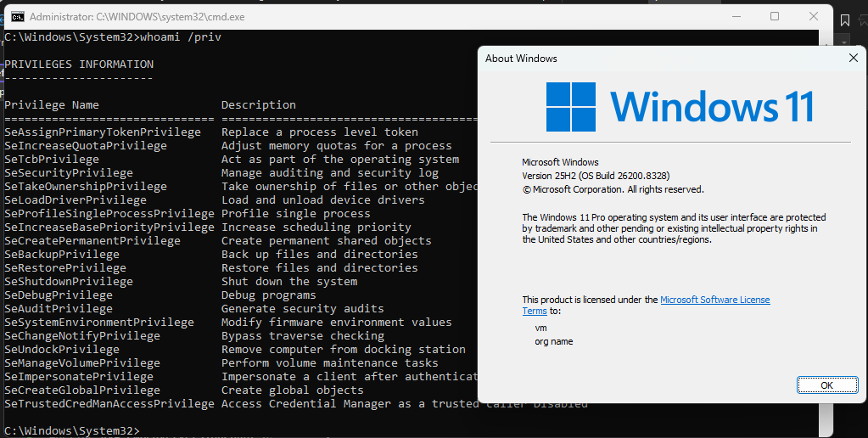Click the 'Privilege Name' column header
This screenshot has width=868, height=438.
[x=52, y=104]
